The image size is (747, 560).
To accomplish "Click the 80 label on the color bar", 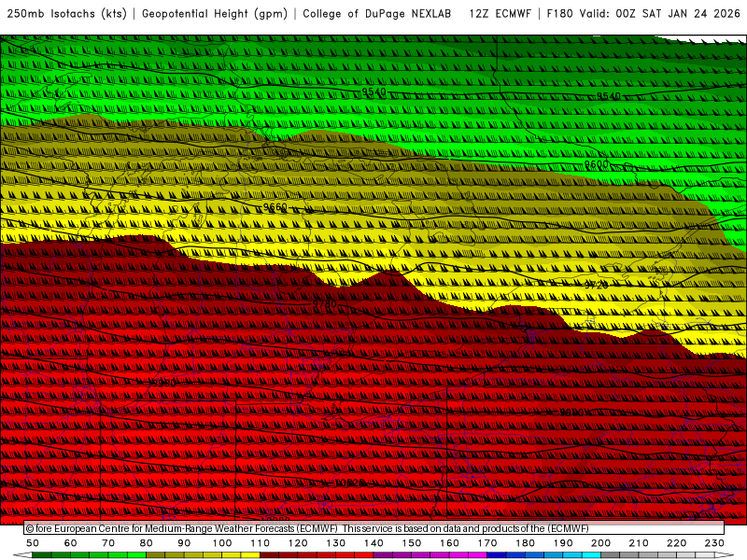I will [x=147, y=543].
